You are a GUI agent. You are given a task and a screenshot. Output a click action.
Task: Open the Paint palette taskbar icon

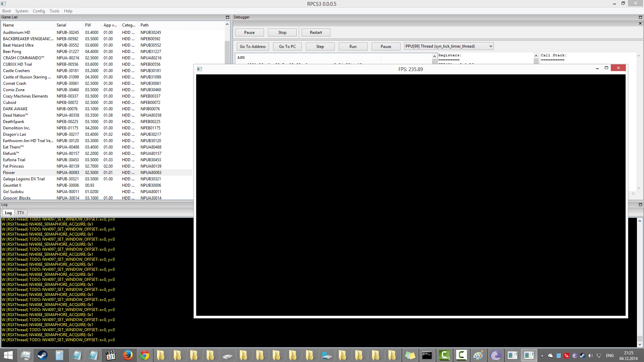[x=478, y=355]
